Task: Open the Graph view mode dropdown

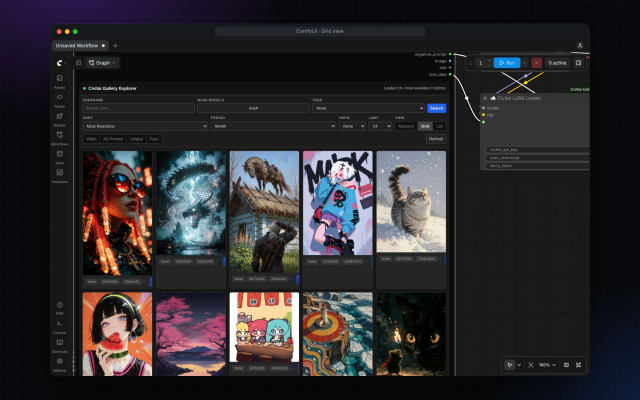Action: point(102,63)
